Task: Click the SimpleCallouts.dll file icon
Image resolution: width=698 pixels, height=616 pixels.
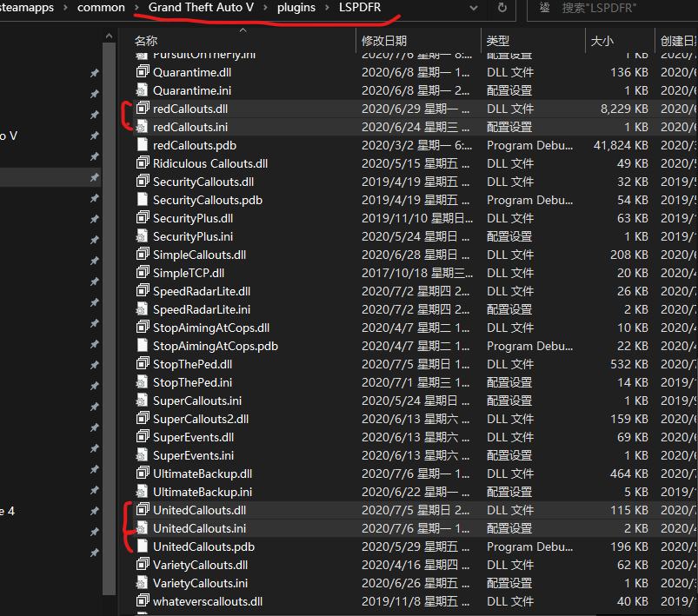Action: pos(143,254)
